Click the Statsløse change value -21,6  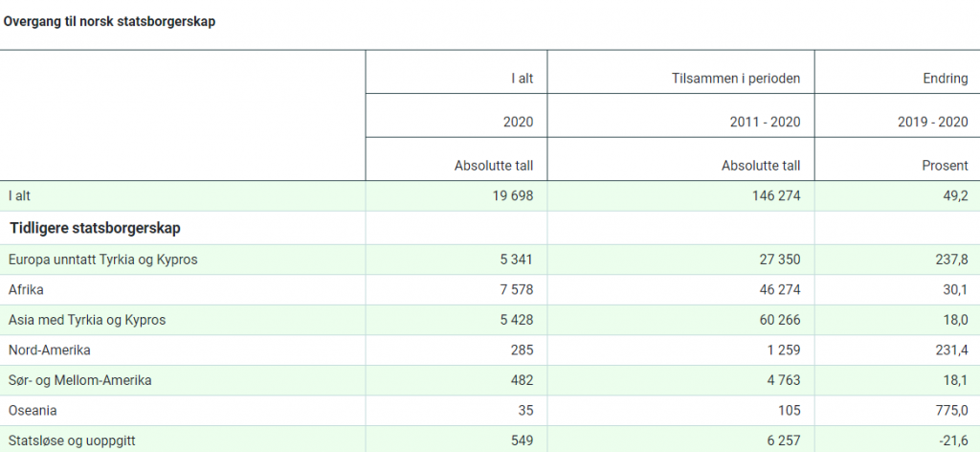(954, 441)
